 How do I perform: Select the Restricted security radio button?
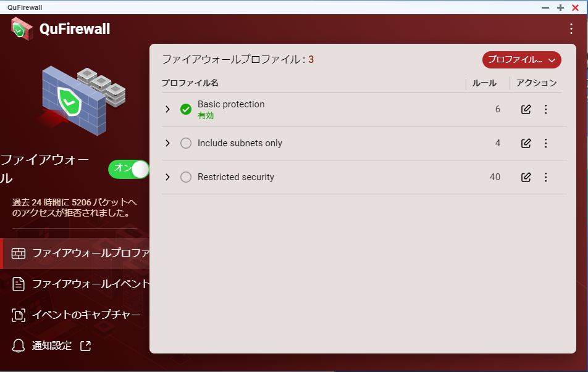pyautogui.click(x=186, y=177)
